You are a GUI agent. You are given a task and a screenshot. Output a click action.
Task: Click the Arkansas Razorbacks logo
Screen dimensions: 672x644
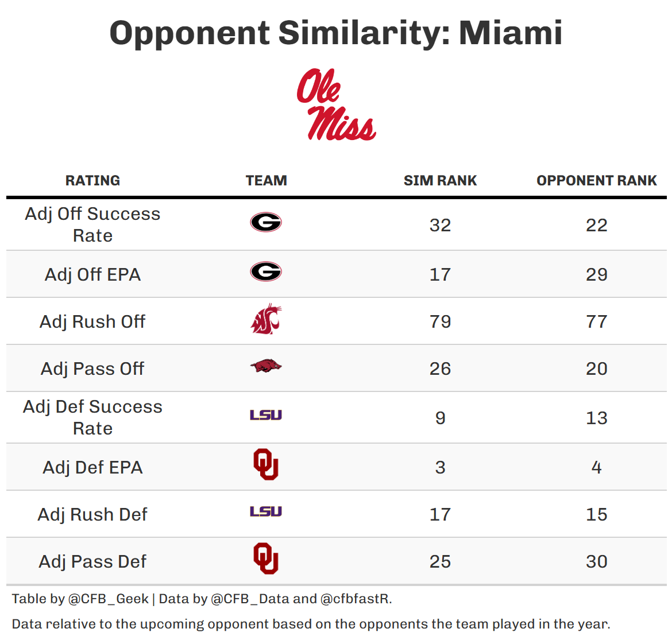click(266, 366)
